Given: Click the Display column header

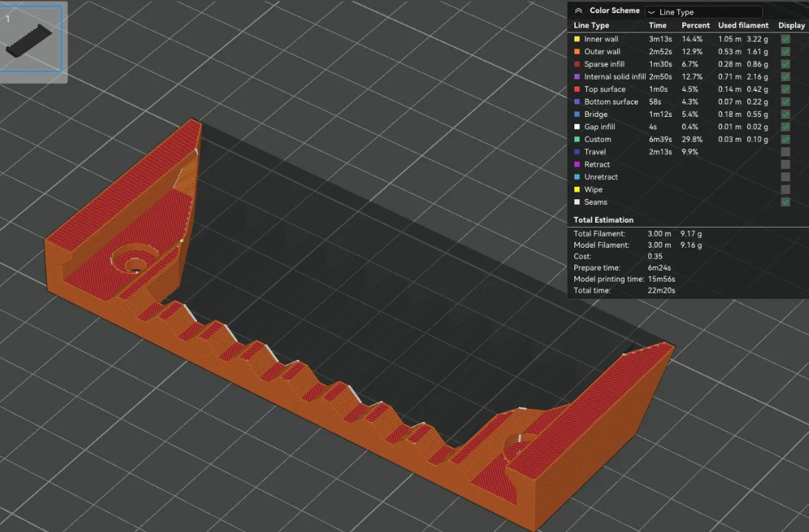Looking at the screenshot, I should [792, 26].
